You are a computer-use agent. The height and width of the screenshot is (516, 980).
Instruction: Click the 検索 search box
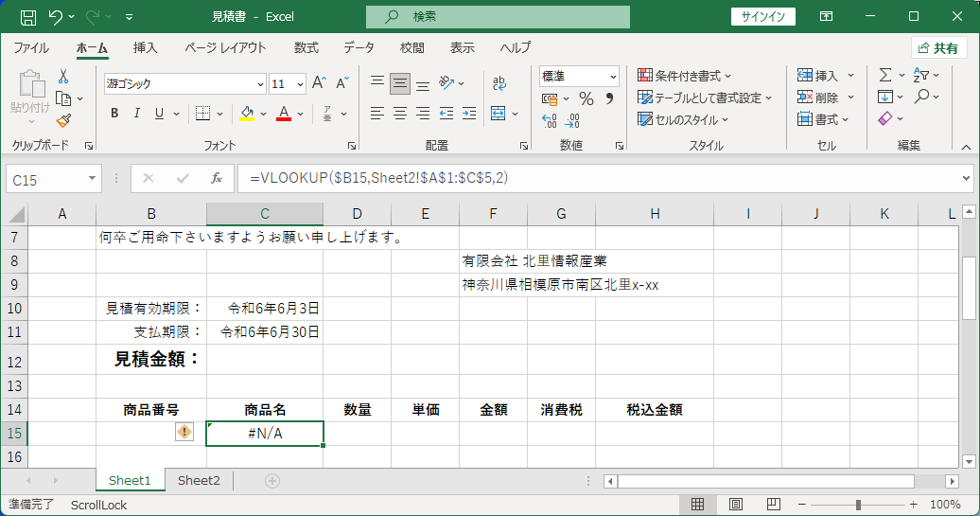[x=499, y=17]
